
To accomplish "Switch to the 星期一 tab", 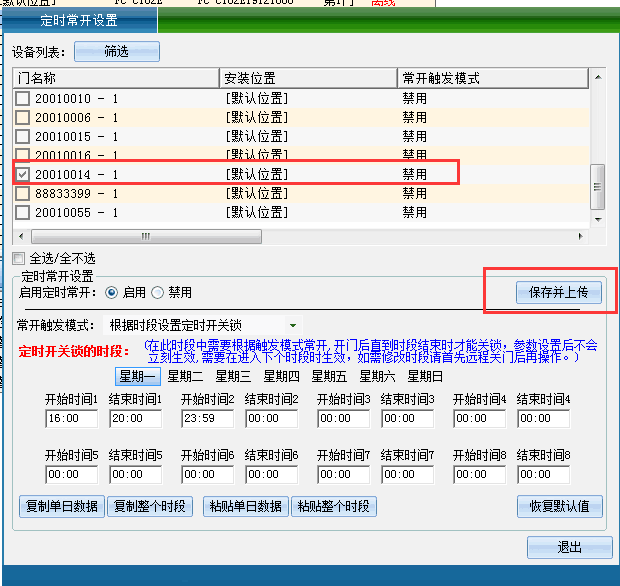I will (x=137, y=376).
